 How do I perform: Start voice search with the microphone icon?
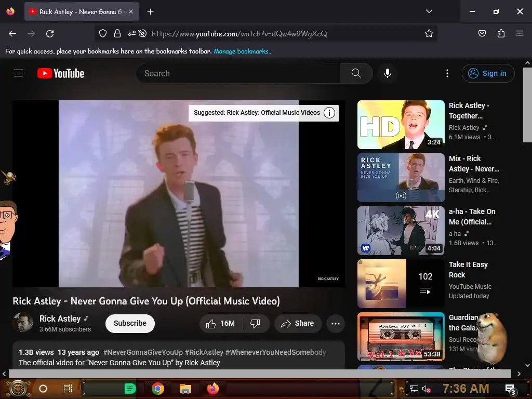point(388,73)
